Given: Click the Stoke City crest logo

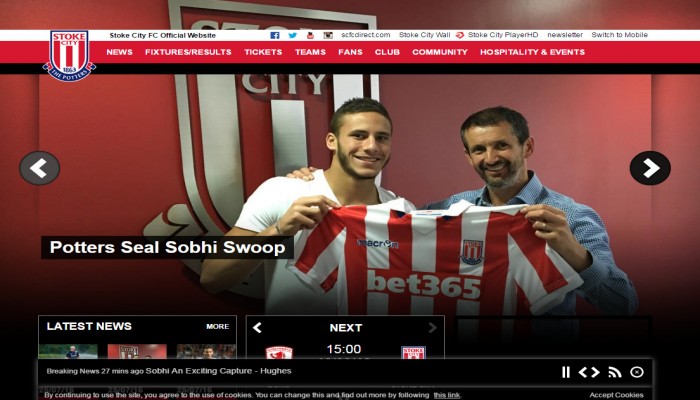Looking at the screenshot, I should click(x=69, y=56).
